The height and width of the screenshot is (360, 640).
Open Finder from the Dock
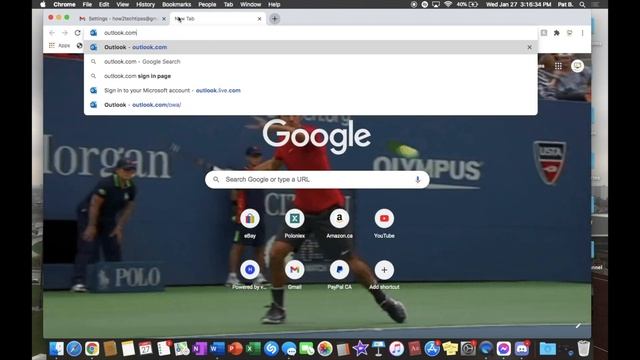(x=56, y=349)
